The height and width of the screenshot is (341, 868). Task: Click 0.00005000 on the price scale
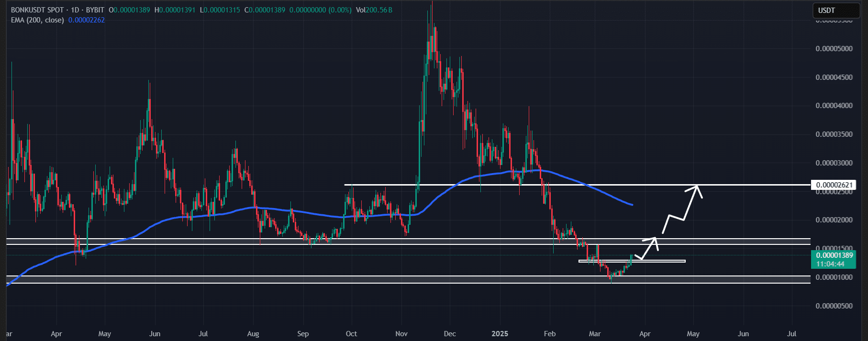[x=834, y=49]
